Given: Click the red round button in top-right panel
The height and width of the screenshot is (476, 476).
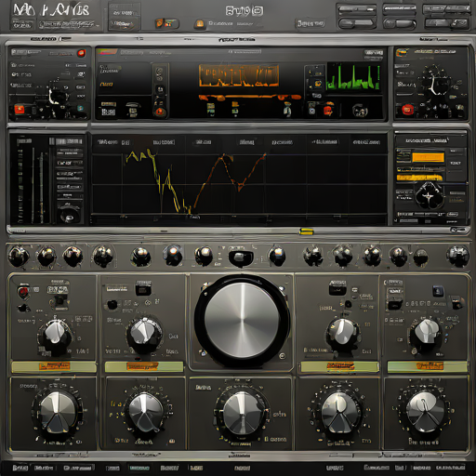Looking at the screenshot, I should point(407,109).
